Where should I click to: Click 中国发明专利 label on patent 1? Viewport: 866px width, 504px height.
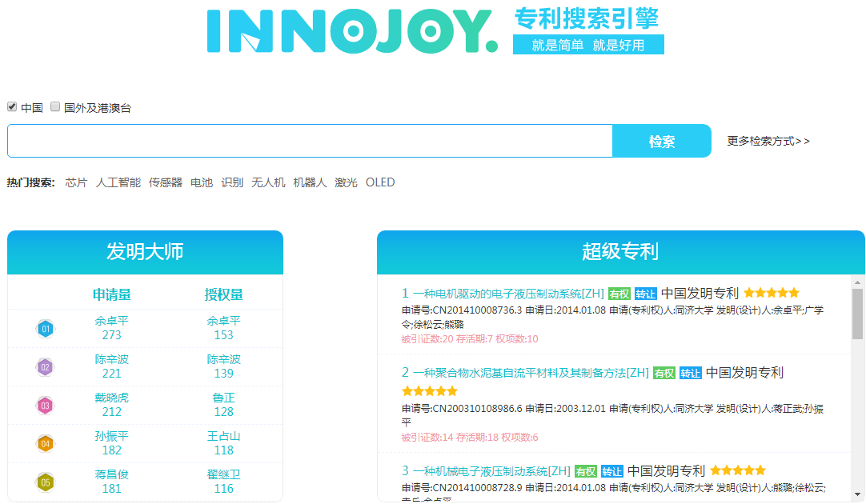(700, 294)
